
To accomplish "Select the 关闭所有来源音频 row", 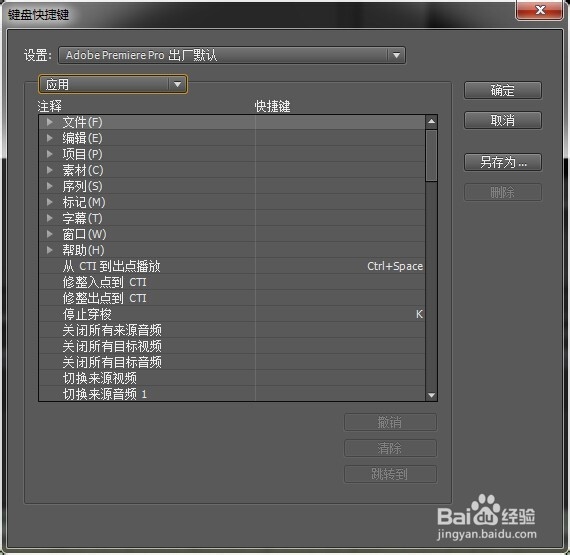I will click(x=232, y=330).
